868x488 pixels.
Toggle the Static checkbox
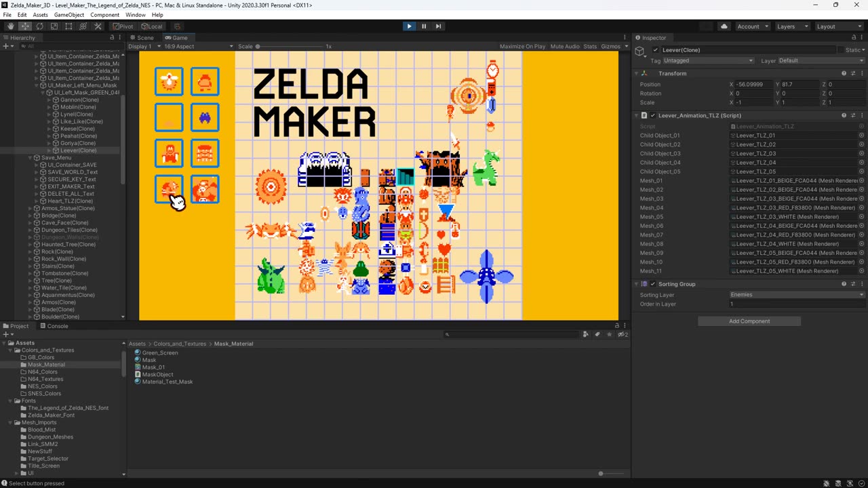[x=840, y=50]
